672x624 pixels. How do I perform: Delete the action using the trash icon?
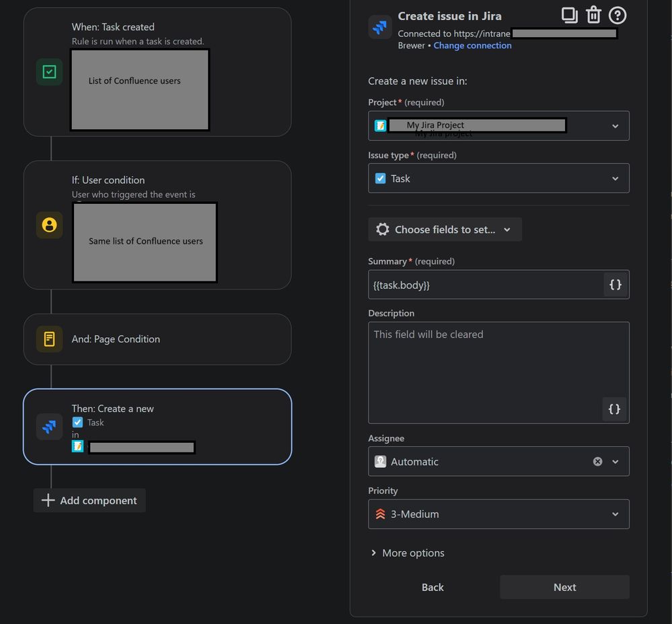coord(593,13)
